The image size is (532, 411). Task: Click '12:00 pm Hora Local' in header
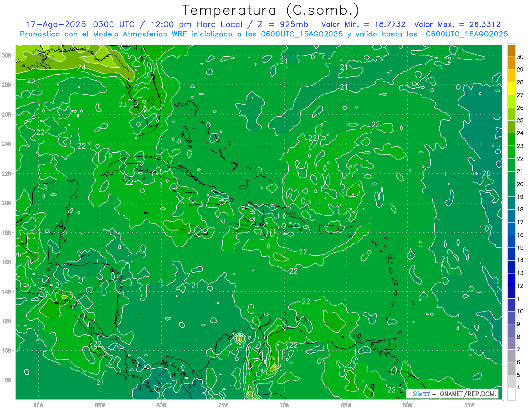coord(194,24)
